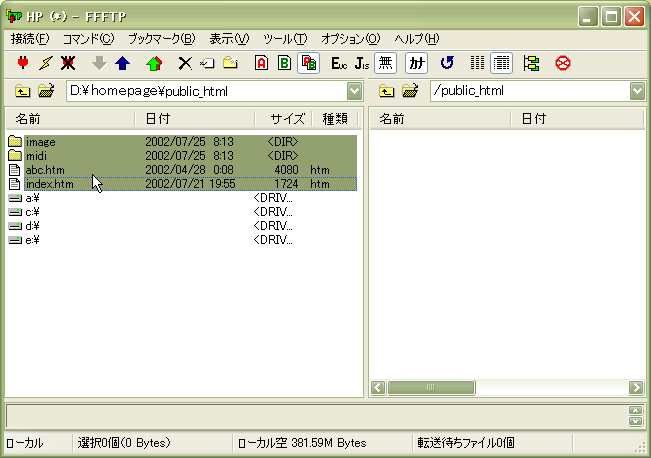Click the Disconnect icon

[68, 63]
